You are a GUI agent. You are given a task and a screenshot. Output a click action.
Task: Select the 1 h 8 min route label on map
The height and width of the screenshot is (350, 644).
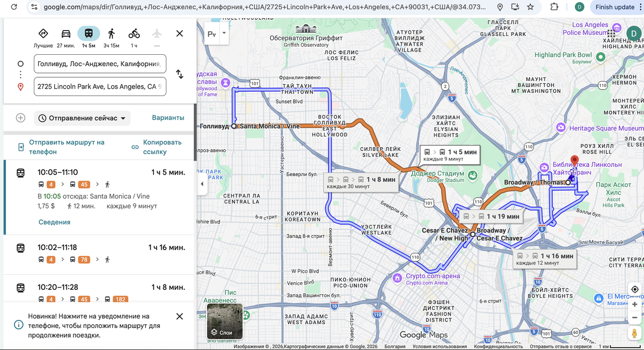361,182
